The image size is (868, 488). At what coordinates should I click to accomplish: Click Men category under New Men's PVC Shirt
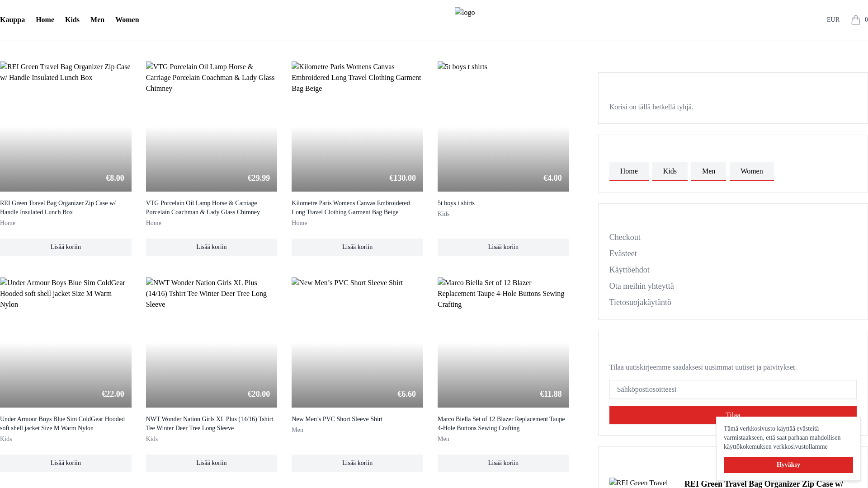tap(297, 430)
